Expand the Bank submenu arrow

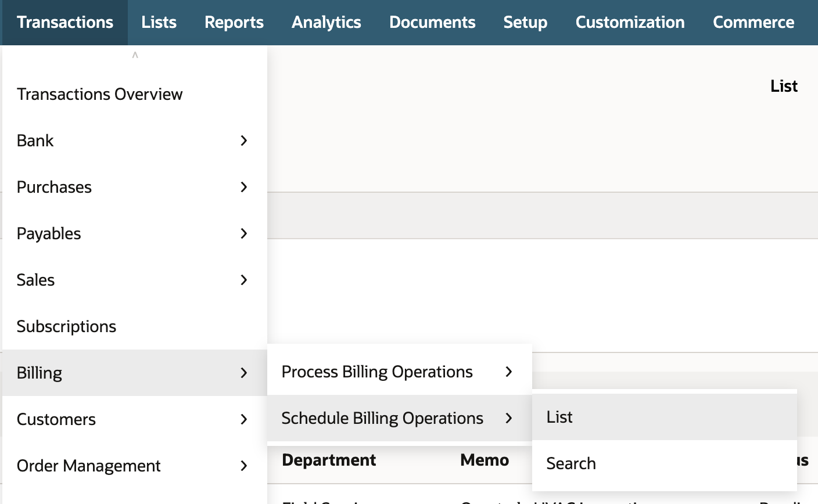click(x=244, y=141)
